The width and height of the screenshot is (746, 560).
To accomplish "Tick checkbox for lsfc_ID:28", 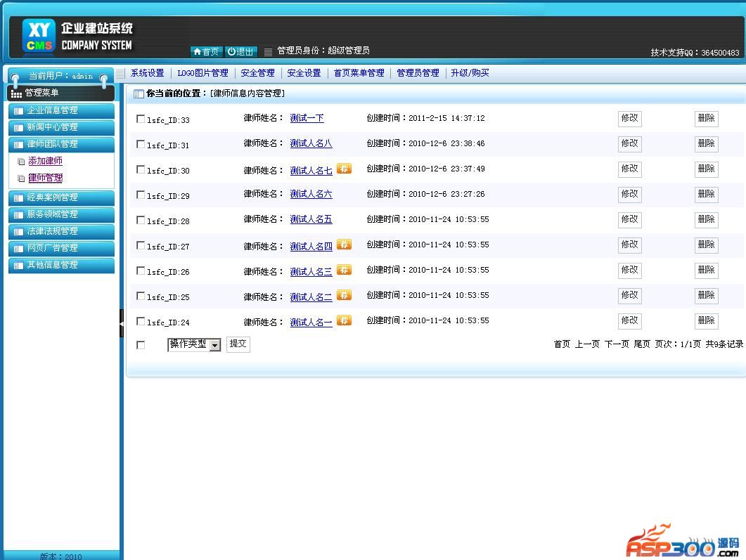I will [x=141, y=220].
